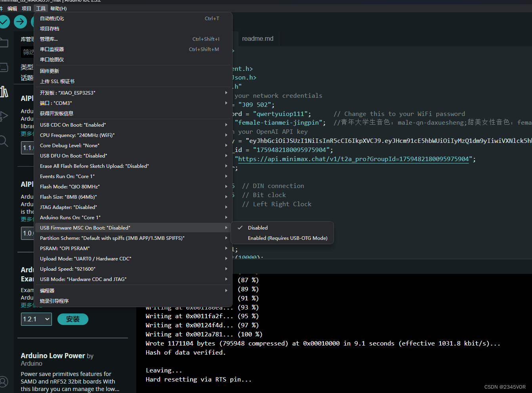
Task: Switch to the readme.md tab
Action: click(257, 38)
